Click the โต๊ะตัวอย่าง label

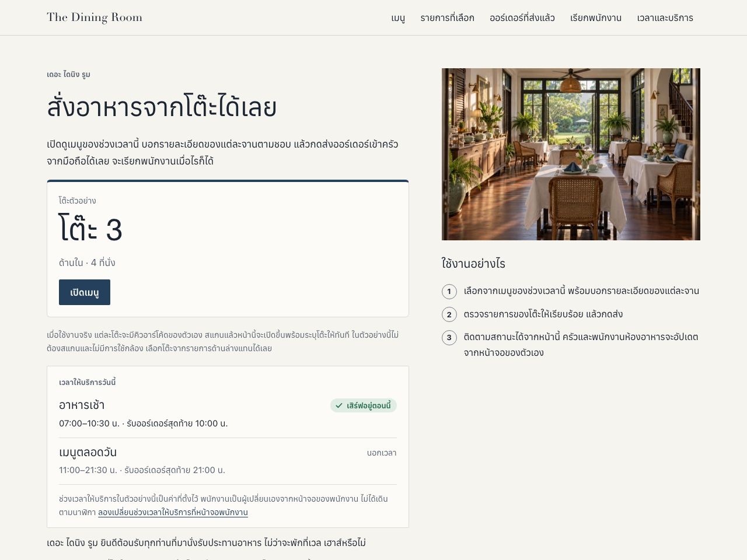click(78, 201)
